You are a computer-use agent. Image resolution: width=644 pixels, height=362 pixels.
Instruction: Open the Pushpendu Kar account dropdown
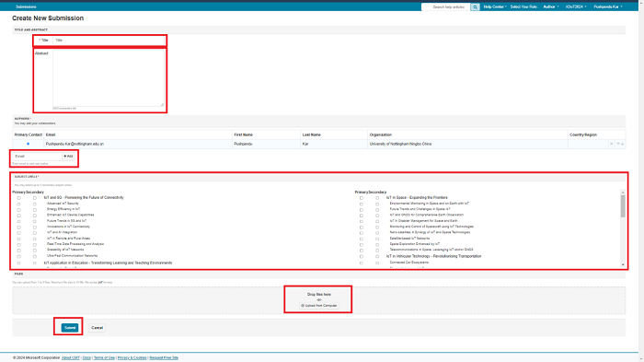point(608,7)
